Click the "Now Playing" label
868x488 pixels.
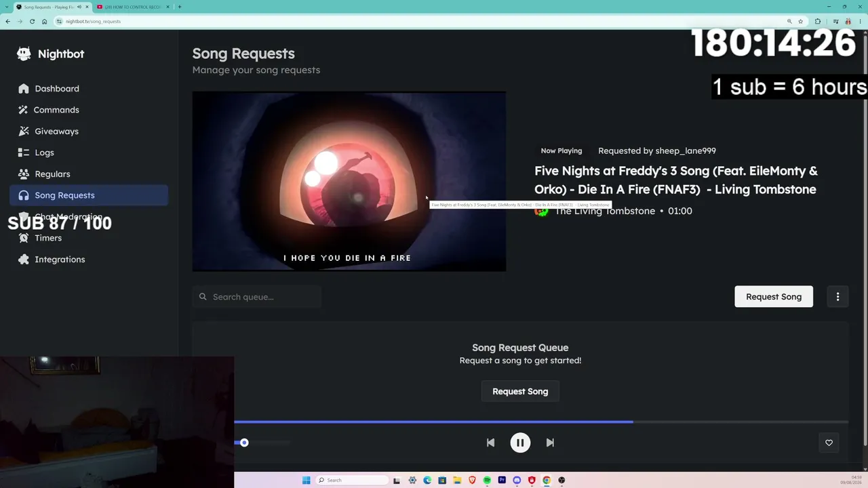(561, 151)
